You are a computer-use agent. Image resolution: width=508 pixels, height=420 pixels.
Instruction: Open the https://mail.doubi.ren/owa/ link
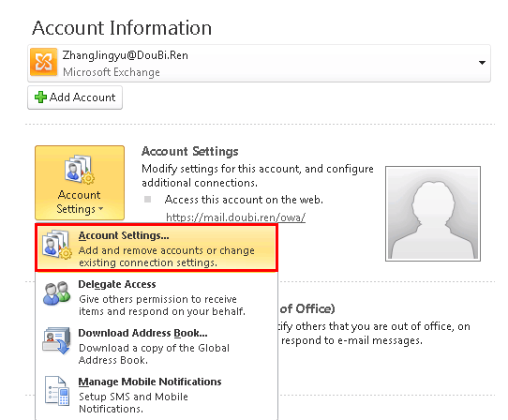point(235,217)
